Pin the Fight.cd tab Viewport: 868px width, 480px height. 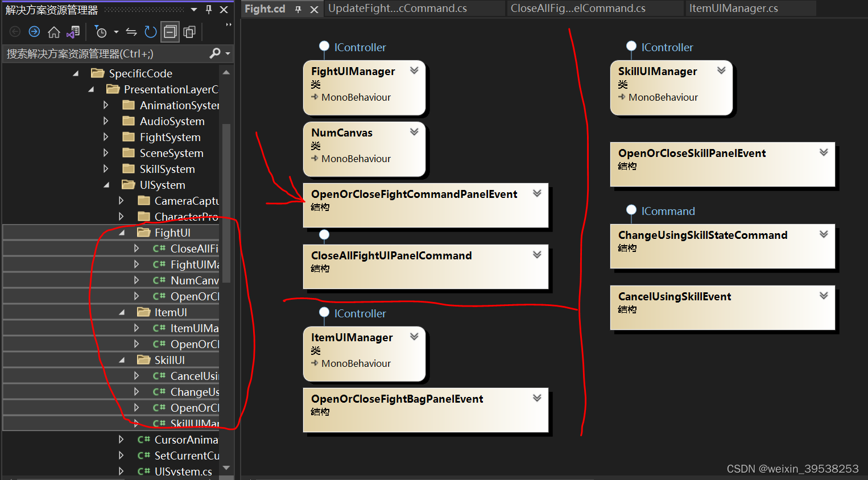pyautogui.click(x=298, y=9)
